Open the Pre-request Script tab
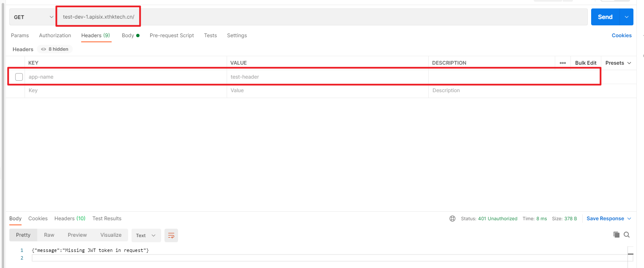Screen dimensions: 644x268 pyautogui.click(x=172, y=36)
